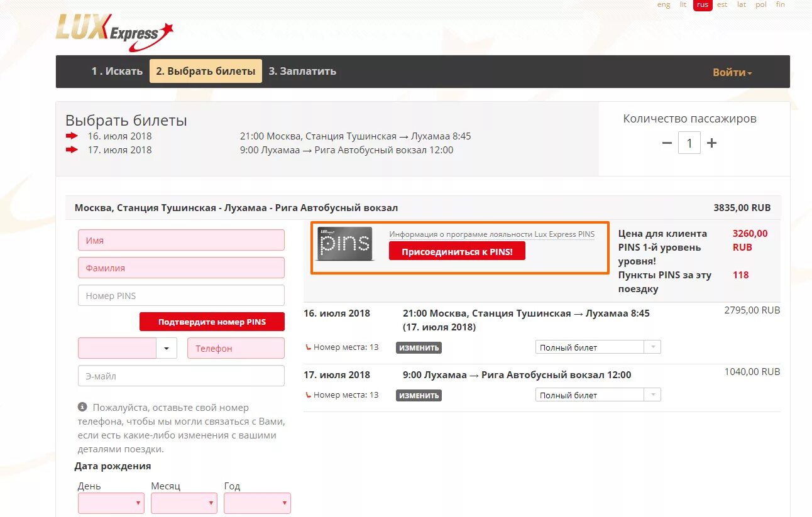Click red arrow beside 16. июля 2018
This screenshot has width=812, height=517.
click(72, 136)
